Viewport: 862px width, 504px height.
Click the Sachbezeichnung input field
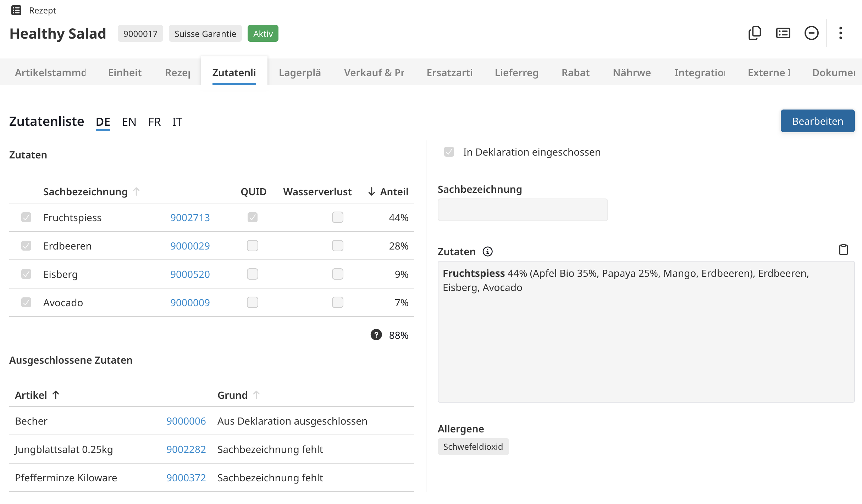pyautogui.click(x=522, y=210)
